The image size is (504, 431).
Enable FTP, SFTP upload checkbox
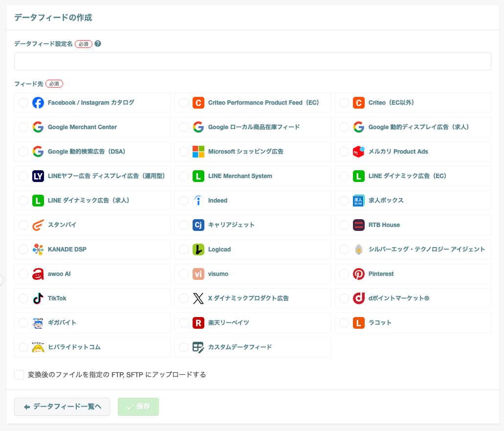pyautogui.click(x=19, y=375)
